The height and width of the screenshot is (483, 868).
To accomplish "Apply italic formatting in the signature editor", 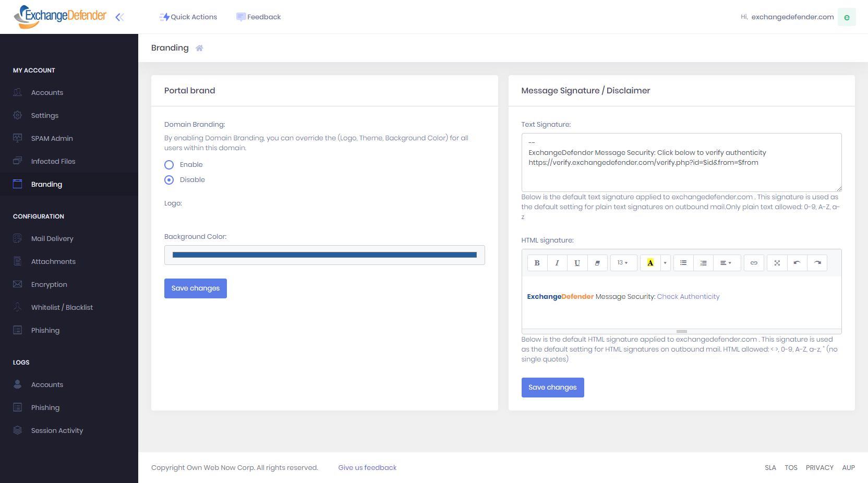I will point(557,263).
